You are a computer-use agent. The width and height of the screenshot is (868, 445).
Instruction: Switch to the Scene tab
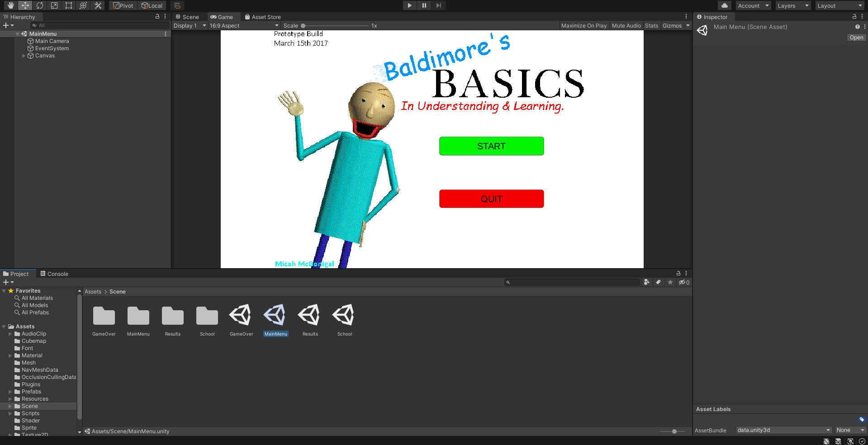click(187, 17)
